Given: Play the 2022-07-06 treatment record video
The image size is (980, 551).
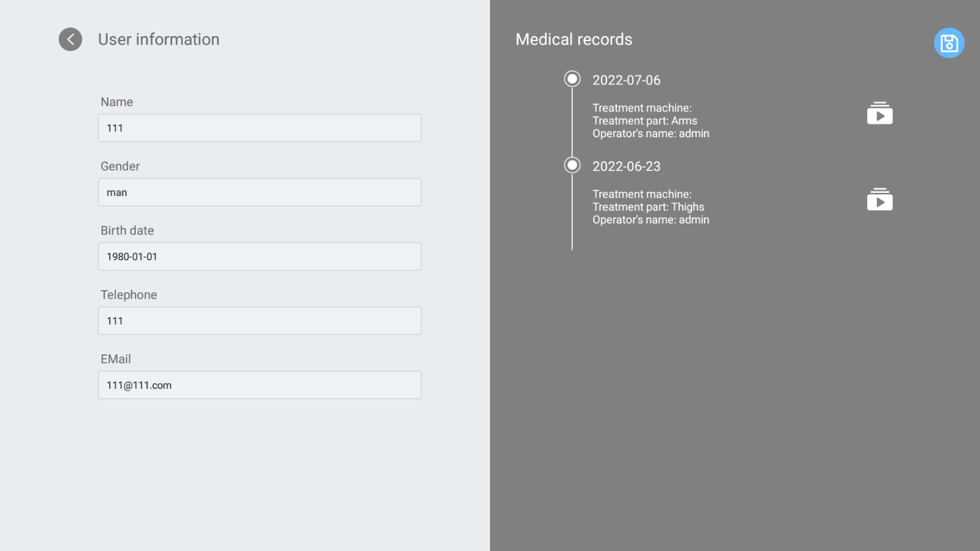Looking at the screenshot, I should click(x=880, y=114).
